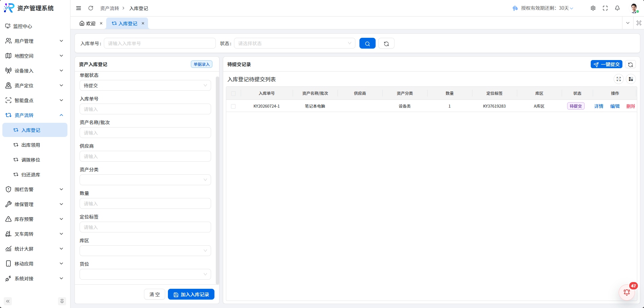Open table column layout settings icon
The height and width of the screenshot is (308, 644).
(x=631, y=79)
